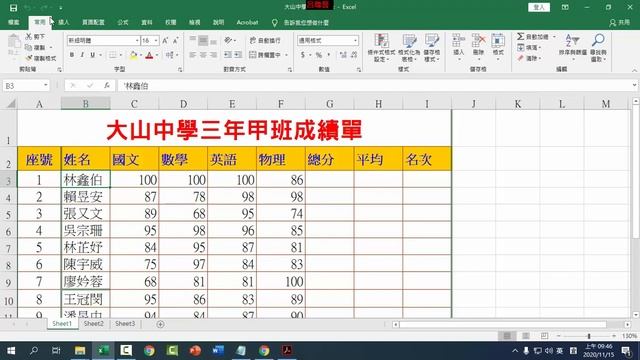The height and width of the screenshot is (360, 640).
Task: Toggle top align
Action: coord(193,40)
